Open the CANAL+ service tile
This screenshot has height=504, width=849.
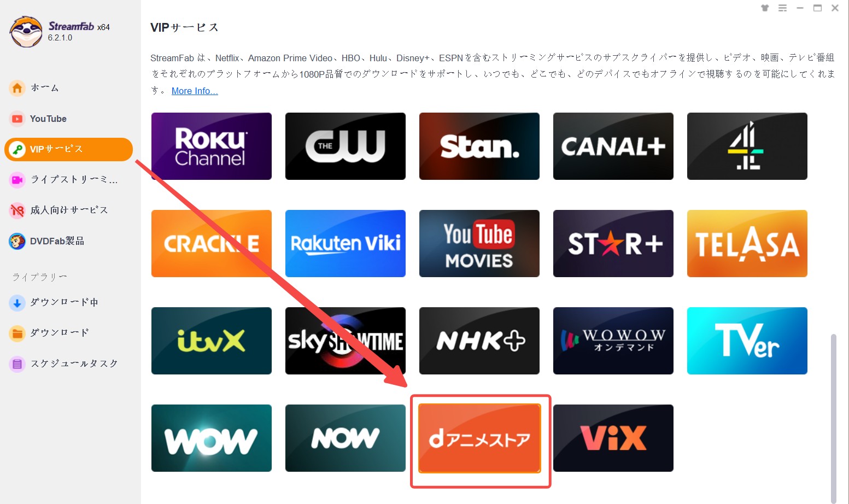tap(613, 146)
